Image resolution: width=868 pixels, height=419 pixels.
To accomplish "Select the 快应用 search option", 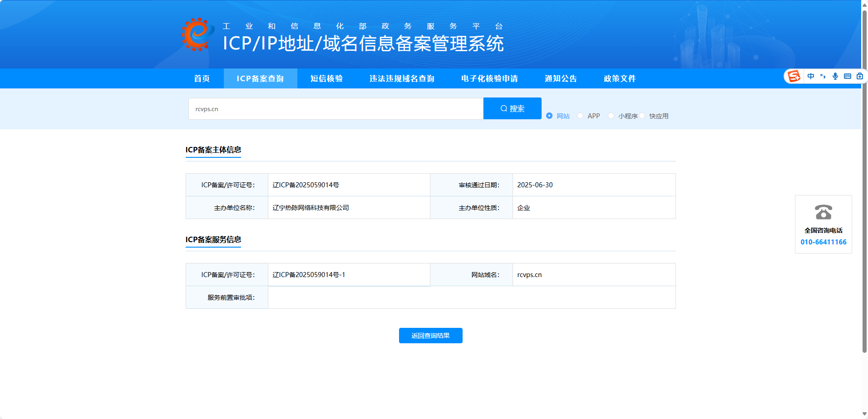I will click(642, 116).
